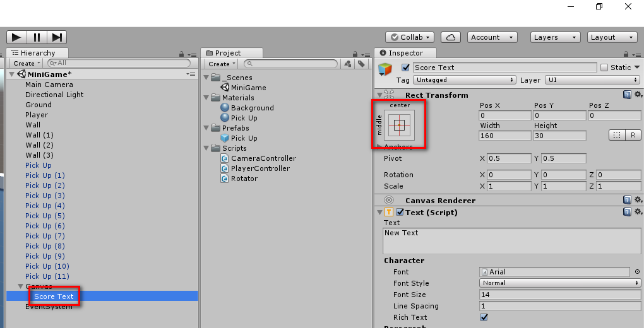
Task: Open the MiniGame scene asset
Action: (x=248, y=88)
